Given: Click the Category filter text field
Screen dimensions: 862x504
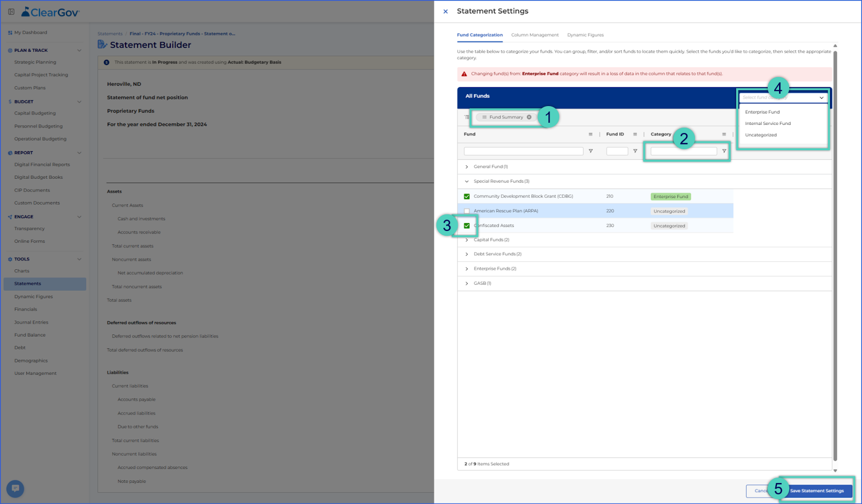Looking at the screenshot, I should [684, 151].
